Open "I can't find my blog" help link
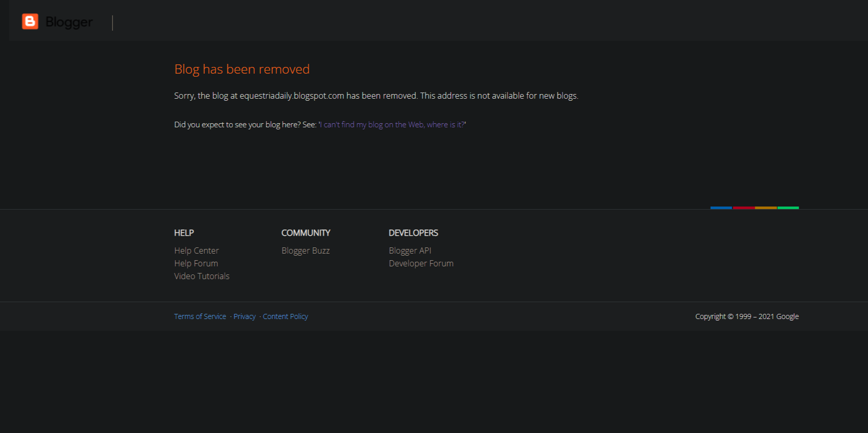Screen dimensions: 868x433 point(392,125)
